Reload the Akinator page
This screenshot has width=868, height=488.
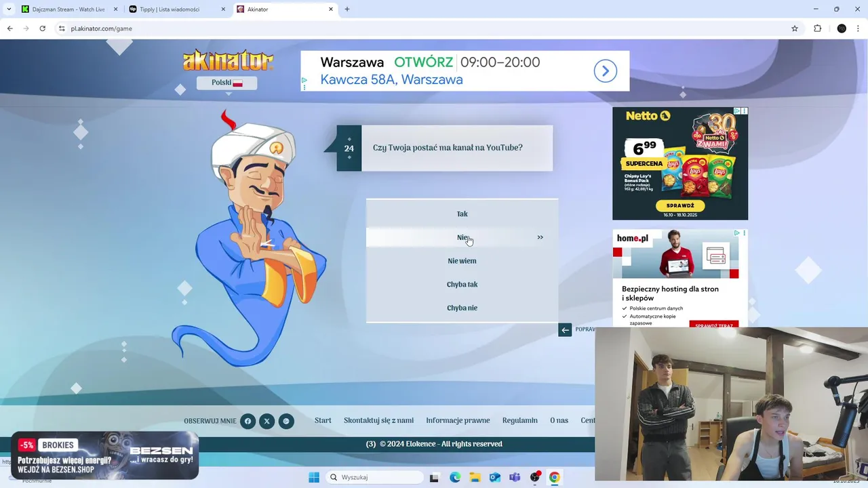click(42, 28)
